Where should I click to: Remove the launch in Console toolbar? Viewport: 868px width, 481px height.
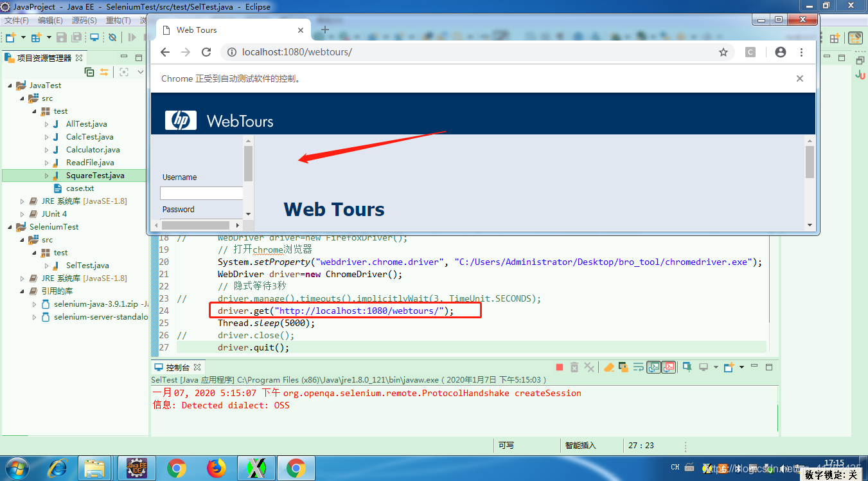pyautogui.click(x=574, y=367)
